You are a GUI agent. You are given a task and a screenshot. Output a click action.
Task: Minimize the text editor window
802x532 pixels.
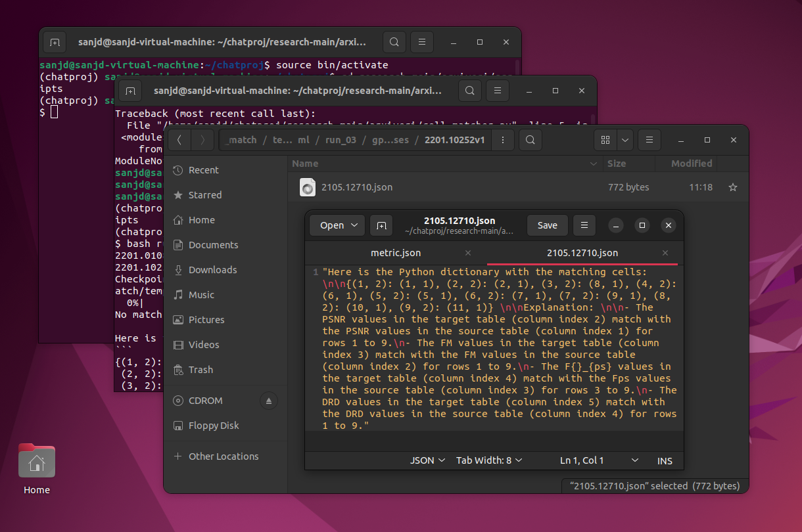coord(615,225)
